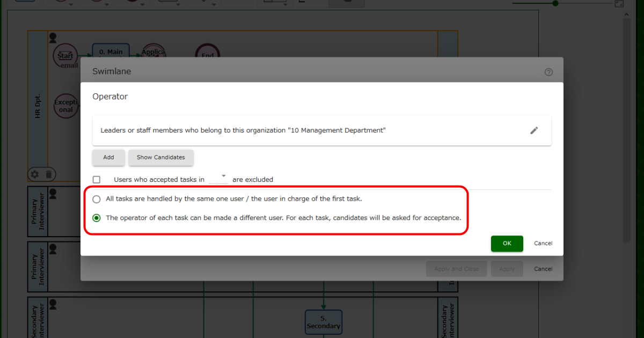Image resolution: width=644 pixels, height=338 pixels.
Task: Select 'operator of each task can be different'
Action: (x=97, y=218)
